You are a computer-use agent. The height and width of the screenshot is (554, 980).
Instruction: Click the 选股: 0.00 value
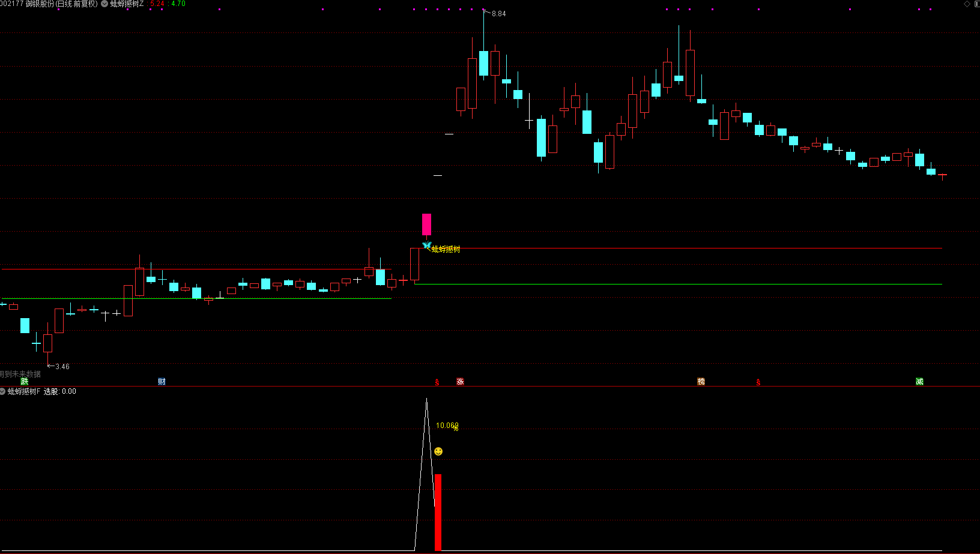coord(60,391)
